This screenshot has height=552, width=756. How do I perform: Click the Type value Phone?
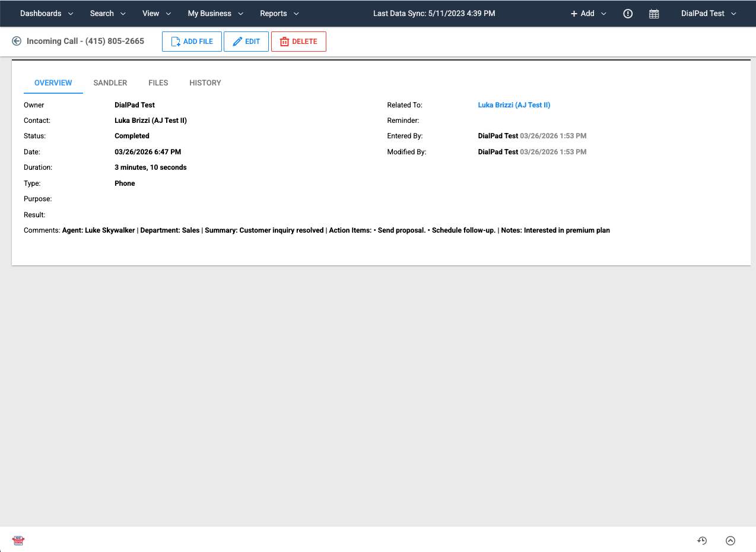point(125,183)
